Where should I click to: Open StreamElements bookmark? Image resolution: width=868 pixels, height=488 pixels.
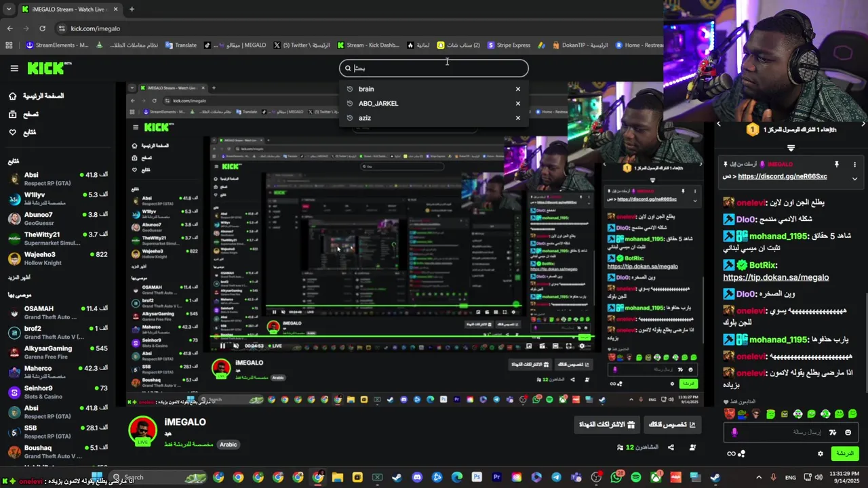tap(58, 45)
